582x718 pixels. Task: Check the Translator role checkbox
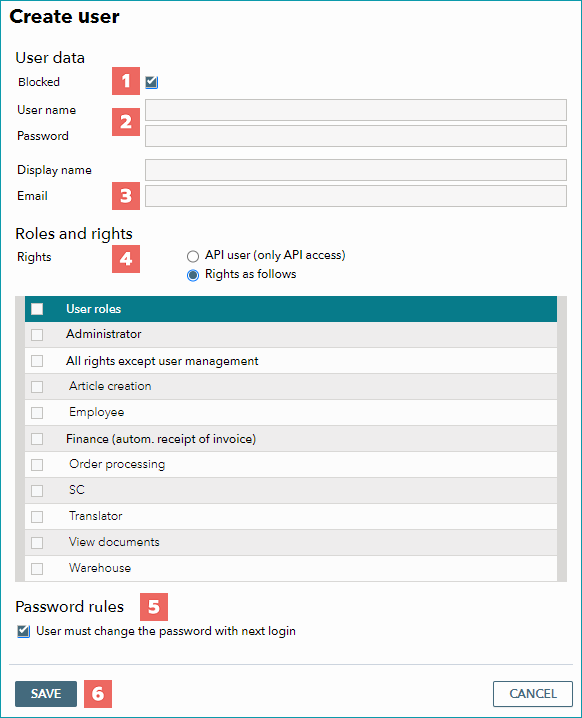point(37,517)
